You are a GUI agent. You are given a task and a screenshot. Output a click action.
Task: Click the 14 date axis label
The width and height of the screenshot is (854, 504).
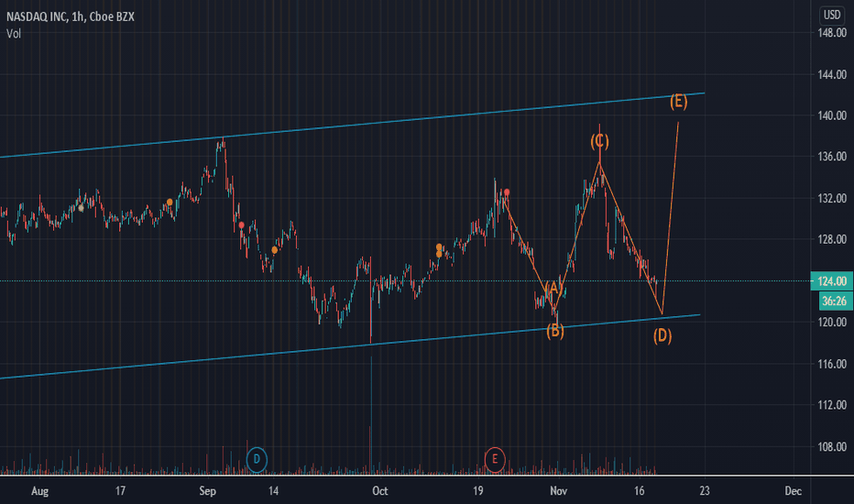point(273,491)
